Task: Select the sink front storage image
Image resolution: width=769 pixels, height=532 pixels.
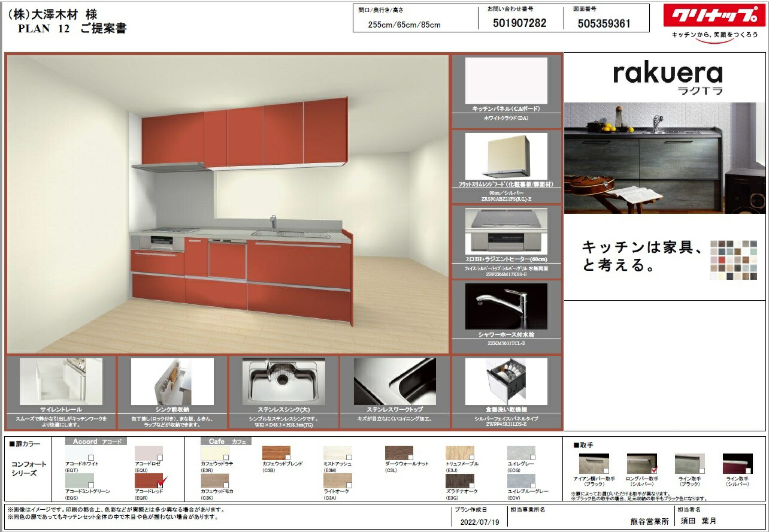Action: (172, 382)
